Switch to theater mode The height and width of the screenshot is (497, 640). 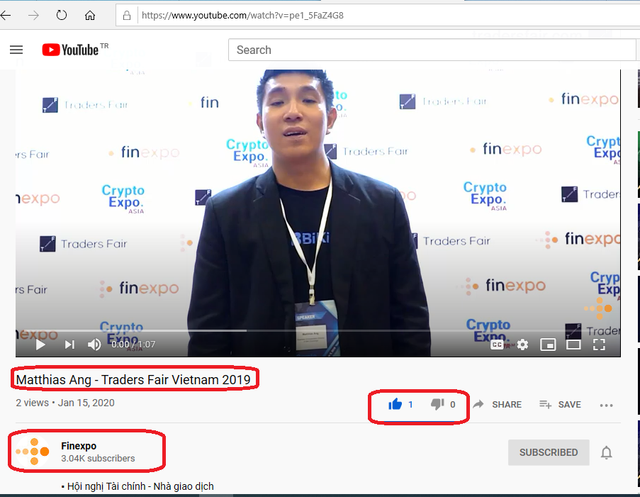pyautogui.click(x=573, y=345)
